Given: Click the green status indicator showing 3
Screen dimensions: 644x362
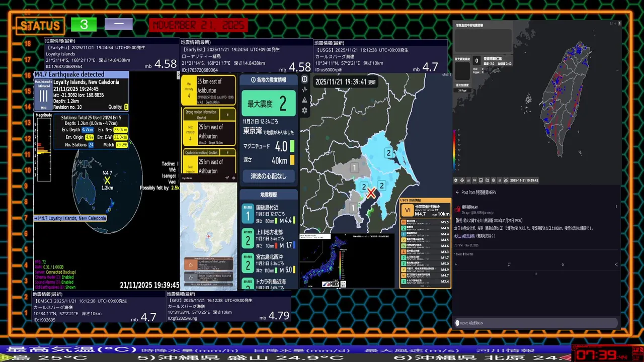Looking at the screenshot, I should 84,25.
